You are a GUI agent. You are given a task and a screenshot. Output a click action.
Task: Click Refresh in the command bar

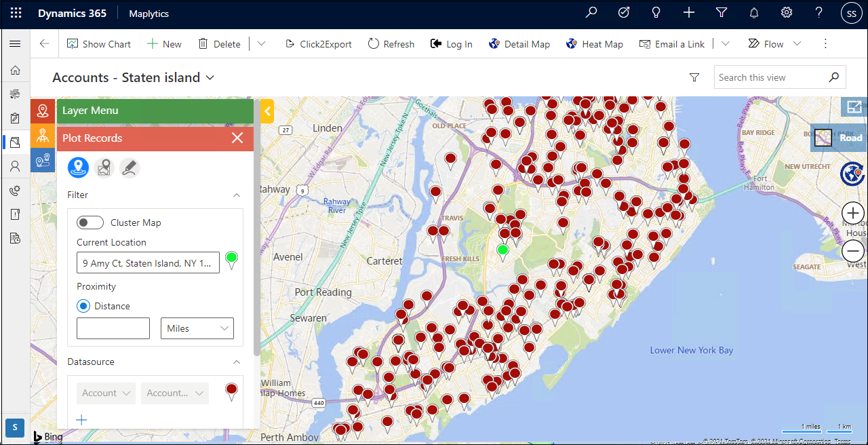pyautogui.click(x=391, y=44)
